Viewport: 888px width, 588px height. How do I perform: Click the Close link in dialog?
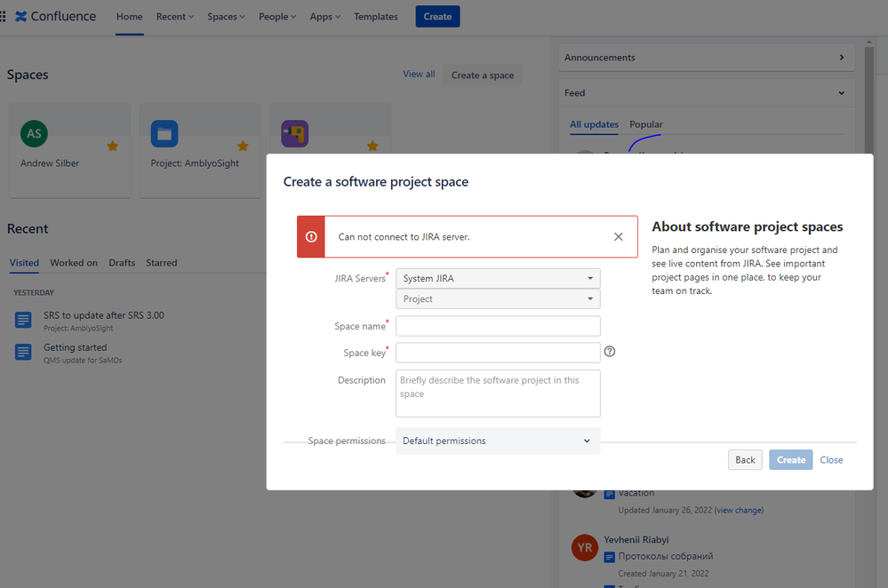tap(831, 459)
